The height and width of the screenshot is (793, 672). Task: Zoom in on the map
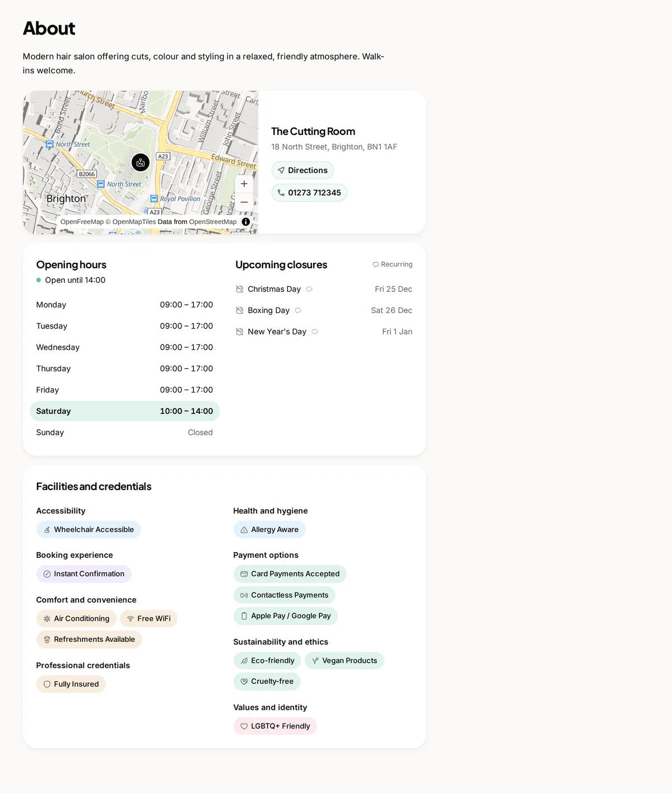point(244,184)
